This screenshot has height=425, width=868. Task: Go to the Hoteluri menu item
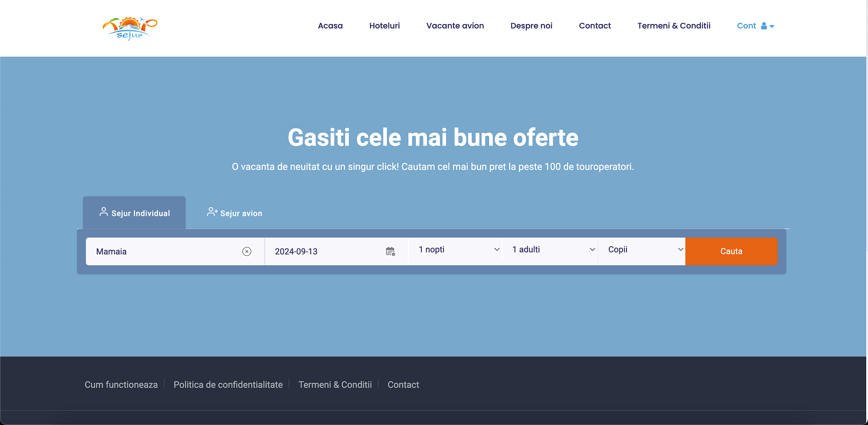pos(384,26)
